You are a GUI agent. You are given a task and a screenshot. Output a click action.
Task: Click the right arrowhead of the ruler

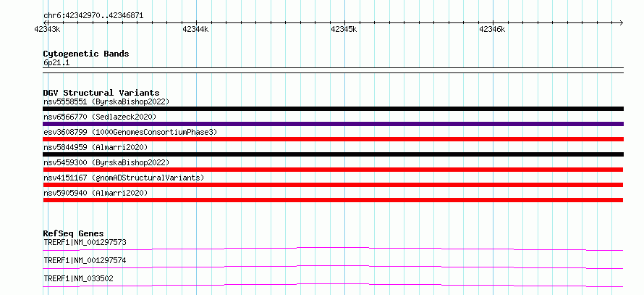click(x=621, y=22)
